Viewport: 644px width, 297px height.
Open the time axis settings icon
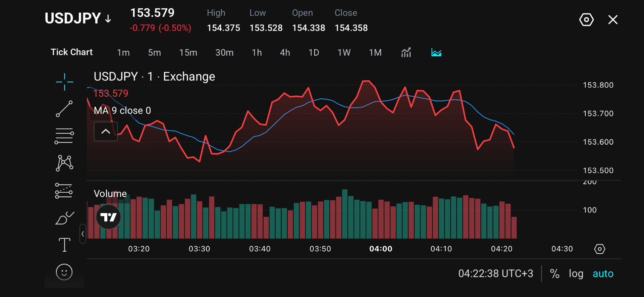[599, 249]
